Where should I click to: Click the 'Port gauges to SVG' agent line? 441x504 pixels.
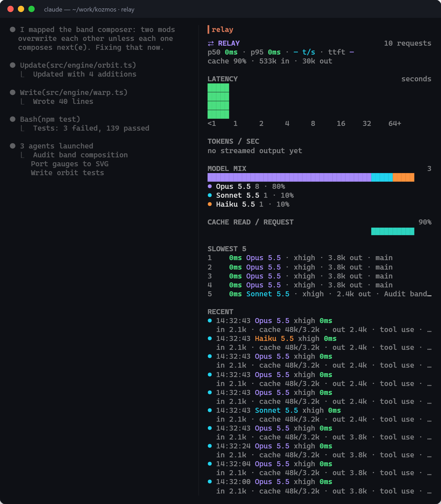[x=70, y=164]
